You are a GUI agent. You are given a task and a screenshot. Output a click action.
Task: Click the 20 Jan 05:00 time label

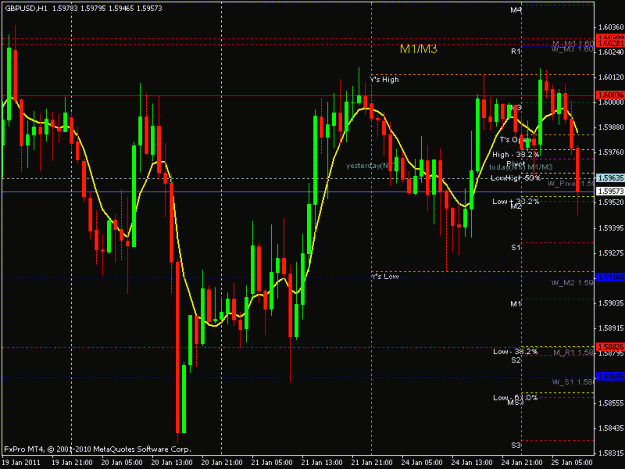(x=122, y=463)
